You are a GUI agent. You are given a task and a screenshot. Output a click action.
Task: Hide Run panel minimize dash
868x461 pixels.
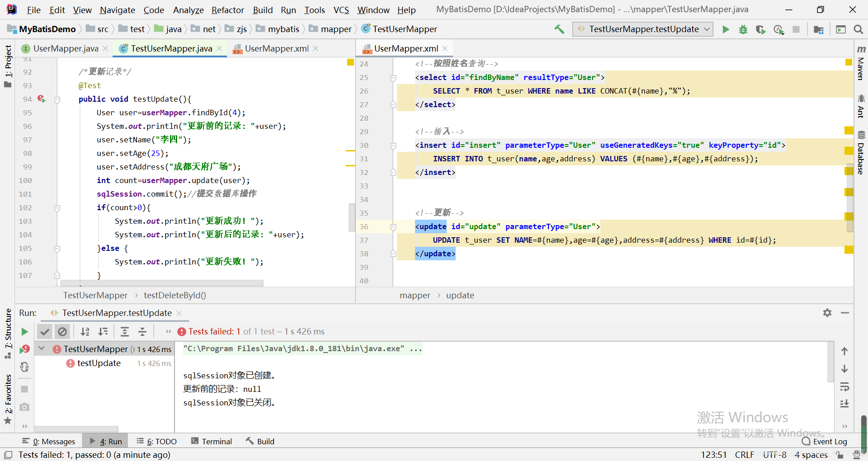[x=844, y=313]
